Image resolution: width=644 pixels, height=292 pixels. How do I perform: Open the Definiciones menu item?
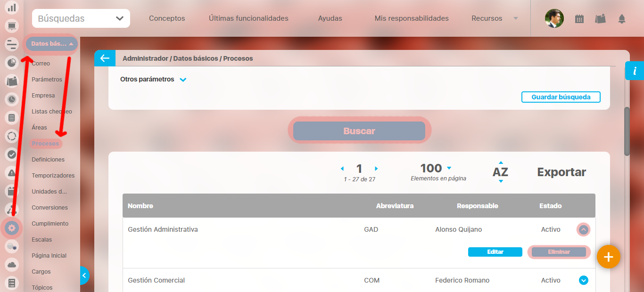click(x=48, y=160)
